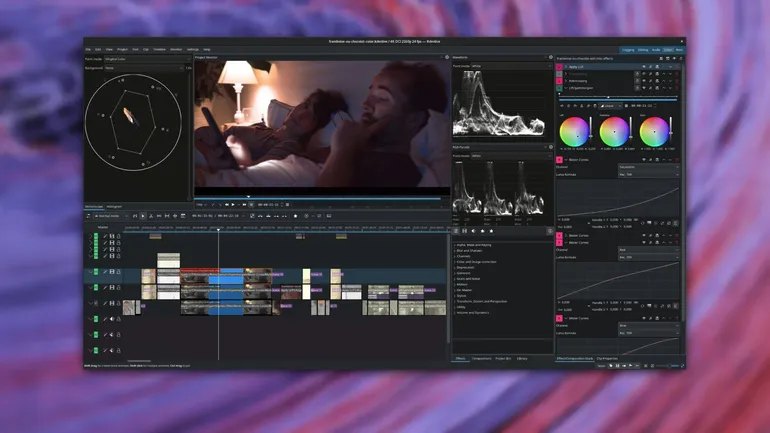This screenshot has width=770, height=433.
Task: Open the Project menu
Action: [122, 50]
